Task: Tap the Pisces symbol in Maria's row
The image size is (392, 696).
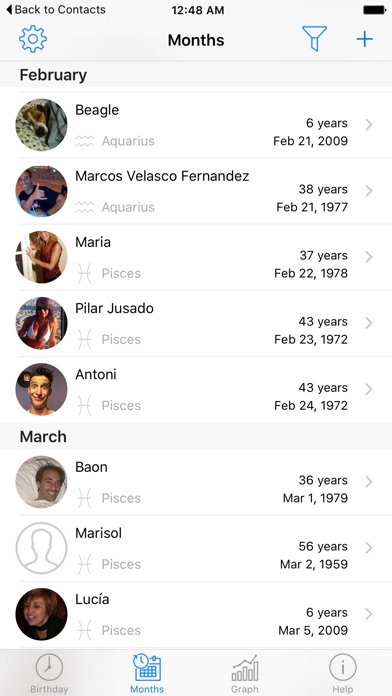Action: 84,273
